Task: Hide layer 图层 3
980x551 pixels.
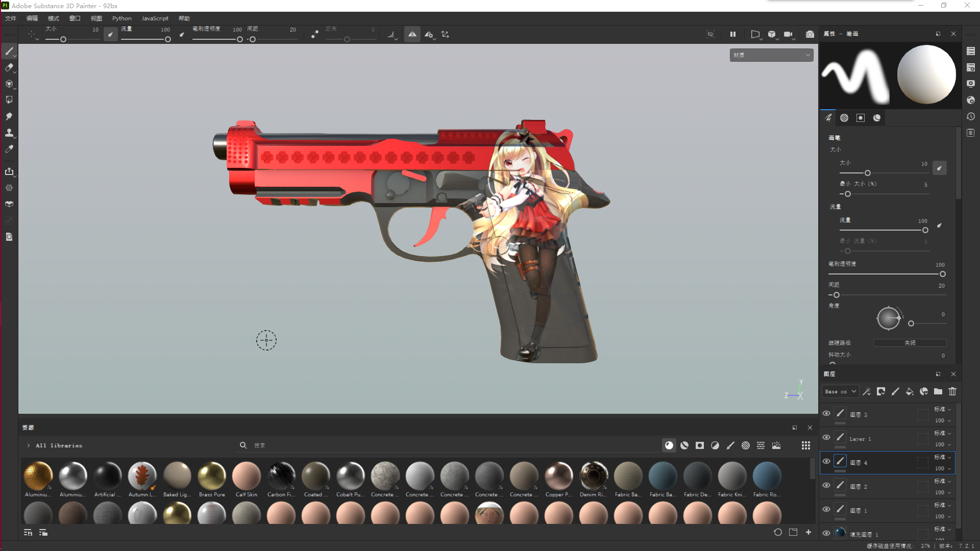Action: (826, 413)
